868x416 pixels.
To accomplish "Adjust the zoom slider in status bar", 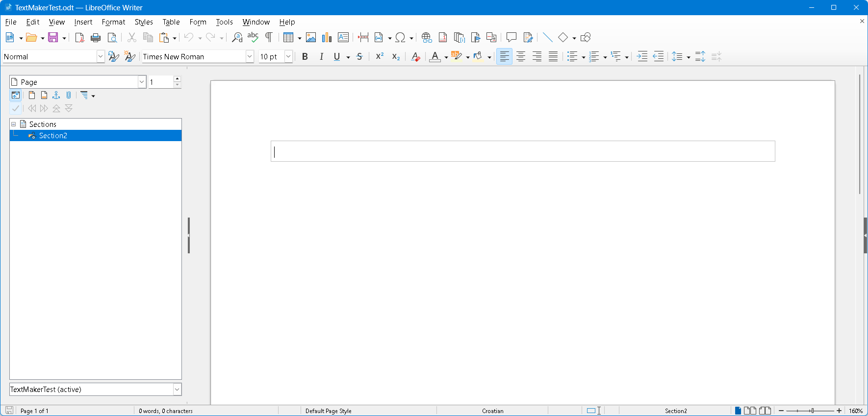I will click(812, 411).
